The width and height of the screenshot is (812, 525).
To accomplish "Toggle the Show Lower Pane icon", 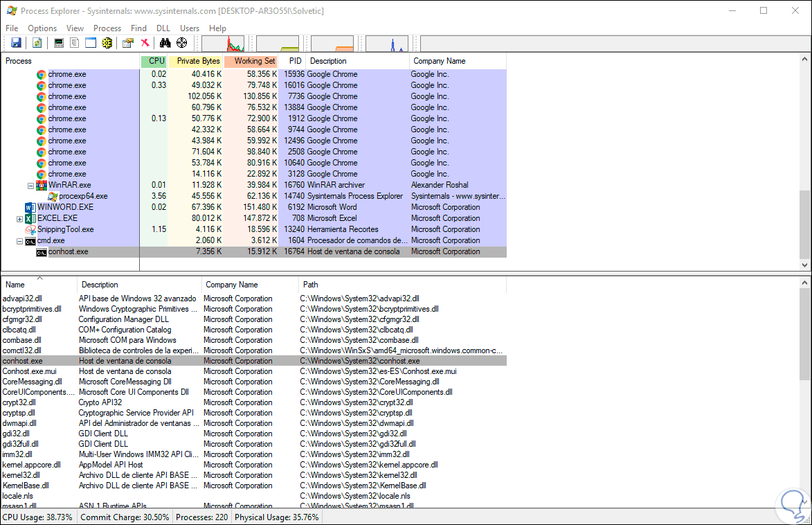I will coord(91,43).
